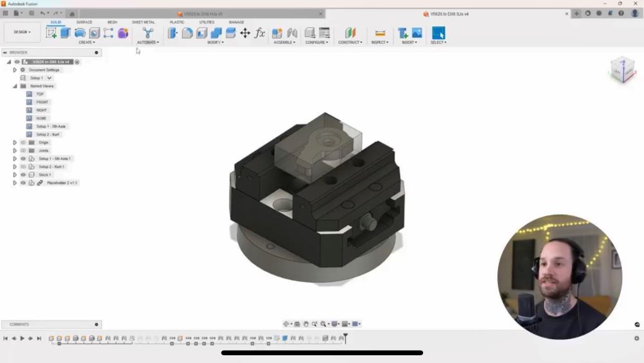The image size is (644, 363).
Task: Switch to the Mesh tab
Action: click(112, 22)
